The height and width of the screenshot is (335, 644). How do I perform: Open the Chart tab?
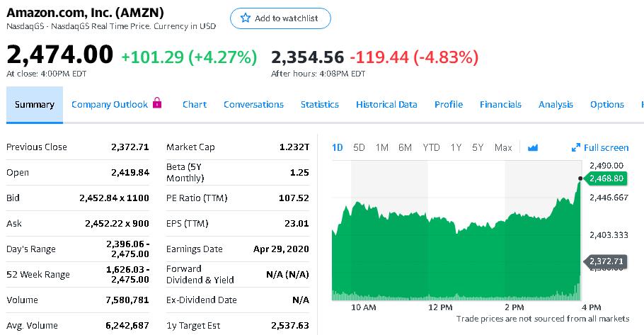tap(194, 105)
